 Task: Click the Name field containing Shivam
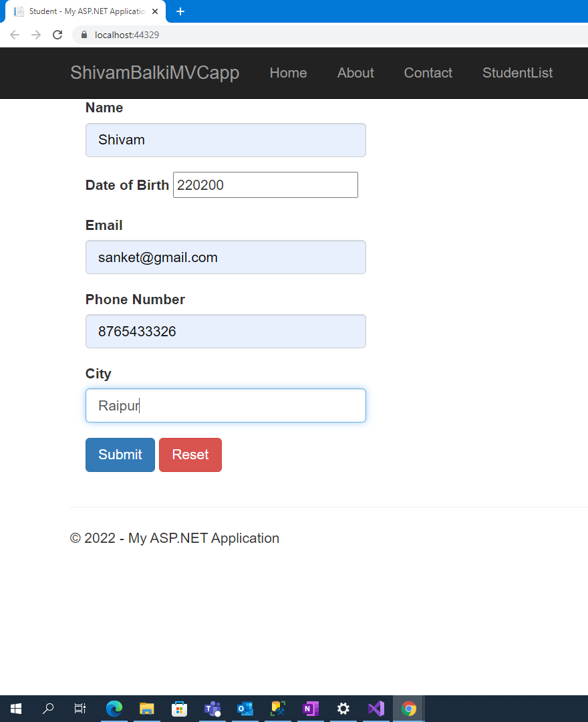point(225,140)
